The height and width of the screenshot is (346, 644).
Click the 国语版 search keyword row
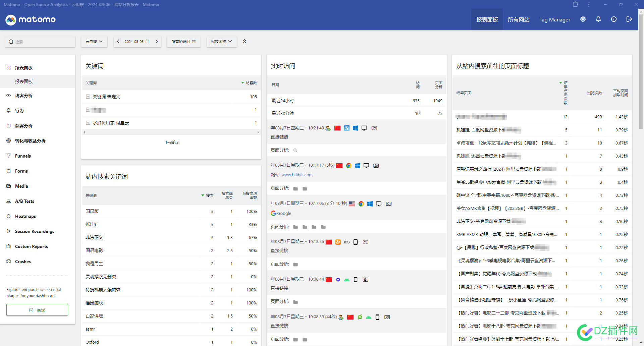(171, 211)
